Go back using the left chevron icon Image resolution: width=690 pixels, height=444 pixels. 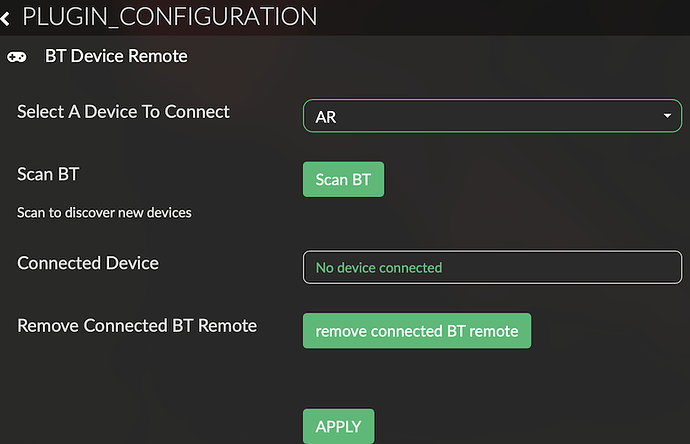5,18
